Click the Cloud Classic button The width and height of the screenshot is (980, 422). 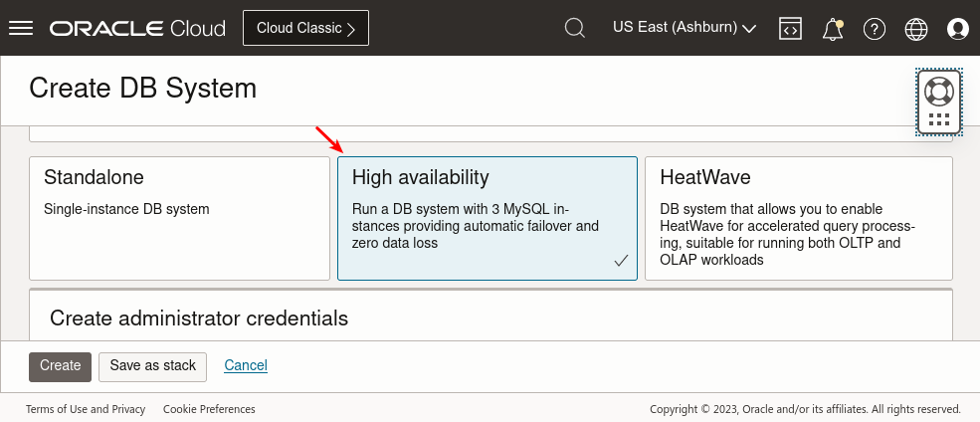(x=305, y=28)
